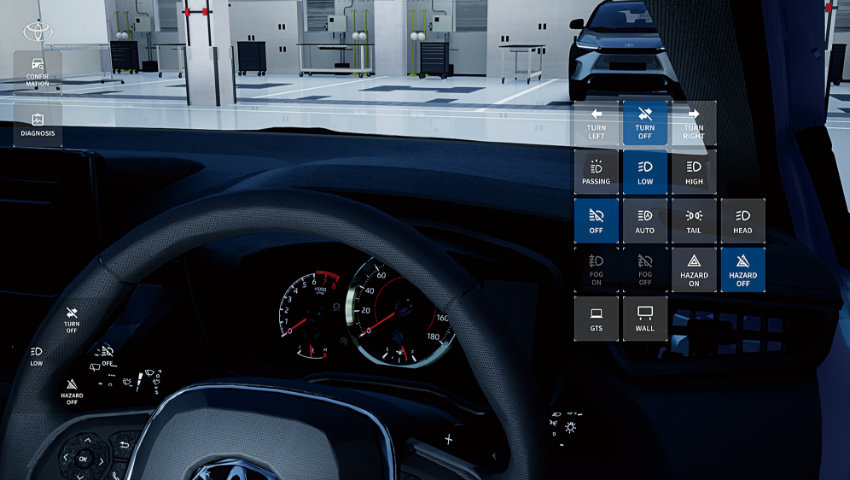Toggle the Hazard Off button in panel

click(743, 270)
